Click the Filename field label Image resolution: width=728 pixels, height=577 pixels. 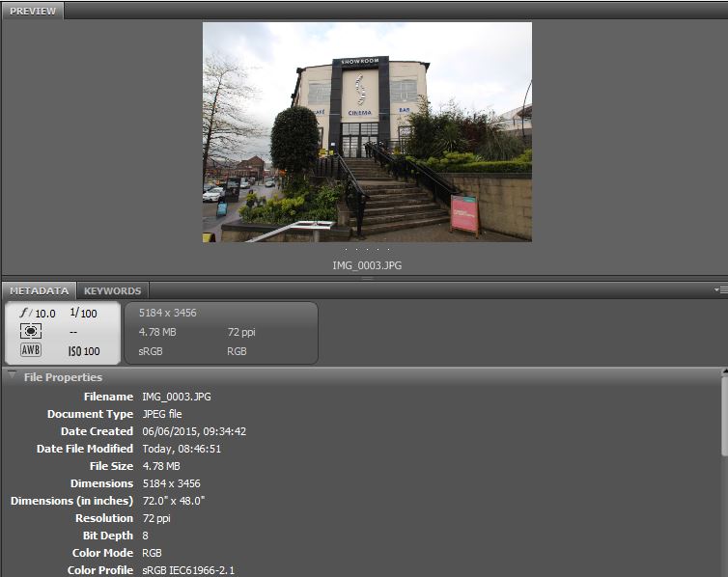[109, 397]
